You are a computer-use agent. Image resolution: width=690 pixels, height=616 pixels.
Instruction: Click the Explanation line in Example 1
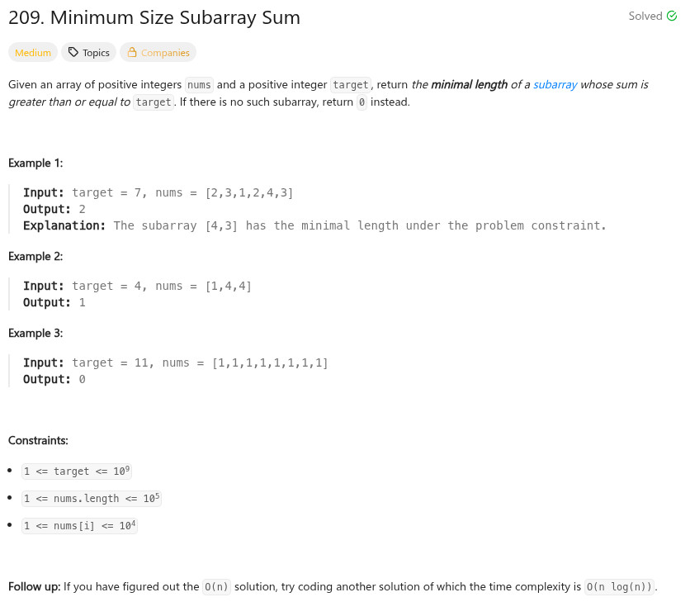click(x=314, y=225)
